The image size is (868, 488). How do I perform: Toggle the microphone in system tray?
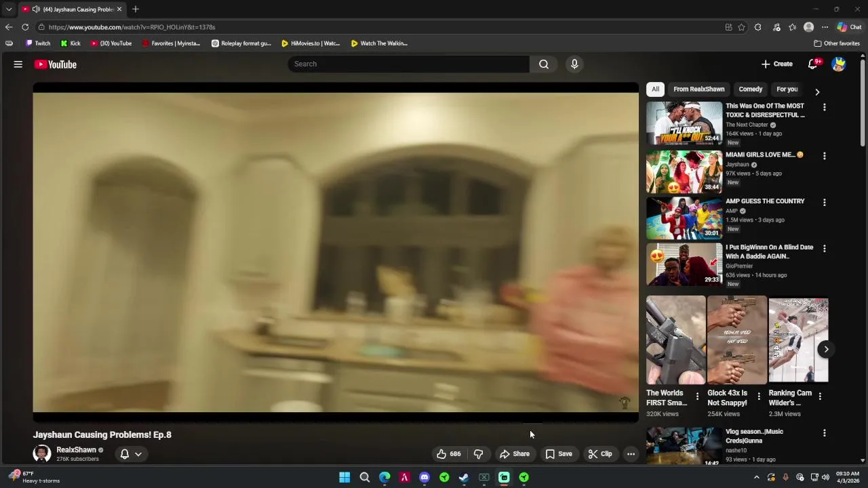coord(786,477)
